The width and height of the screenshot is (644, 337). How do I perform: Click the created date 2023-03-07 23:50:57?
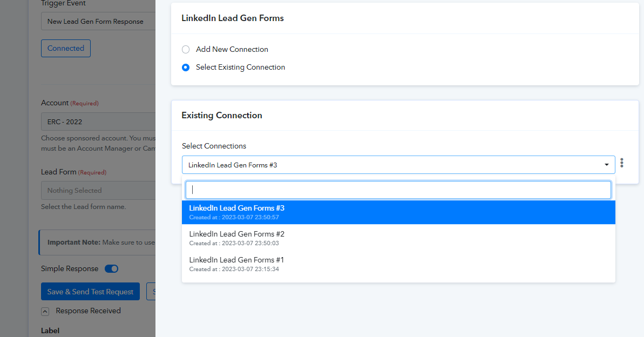pos(250,218)
